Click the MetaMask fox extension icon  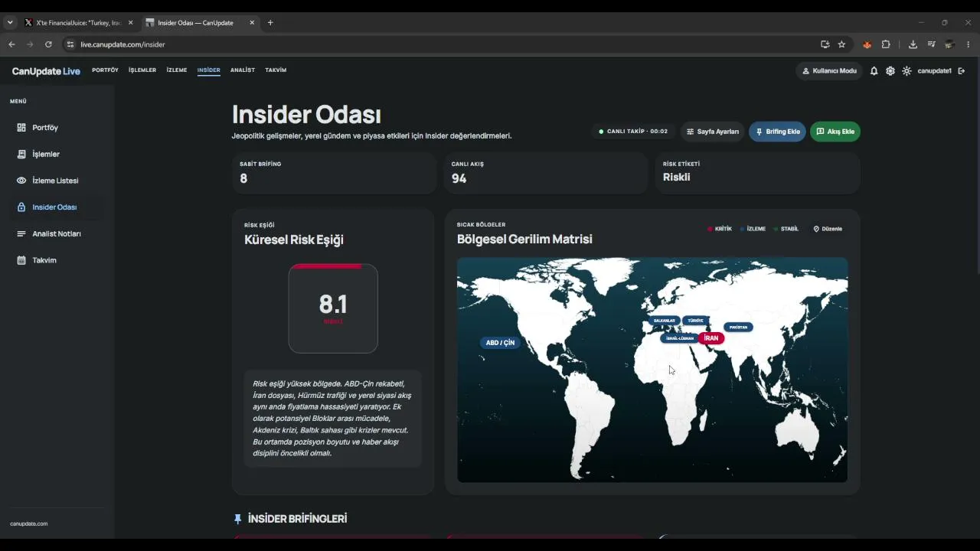coord(867,44)
